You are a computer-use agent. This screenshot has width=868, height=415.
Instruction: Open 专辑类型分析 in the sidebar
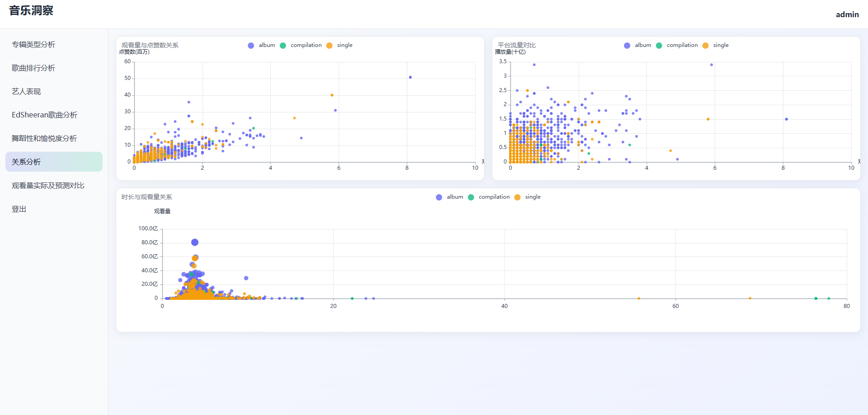[x=33, y=44]
